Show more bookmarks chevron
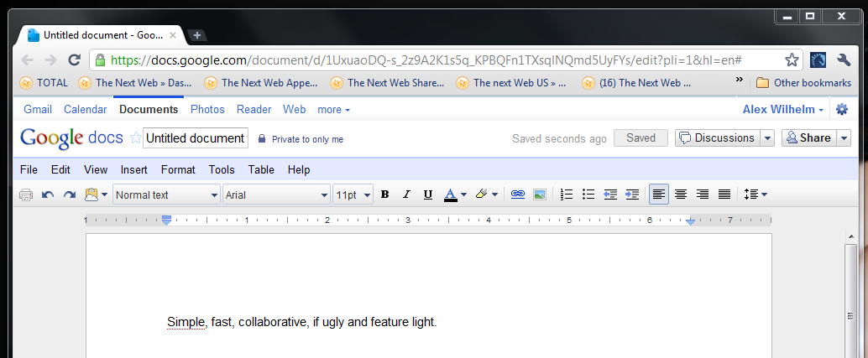Screen dimensions: 868x358 point(739,80)
